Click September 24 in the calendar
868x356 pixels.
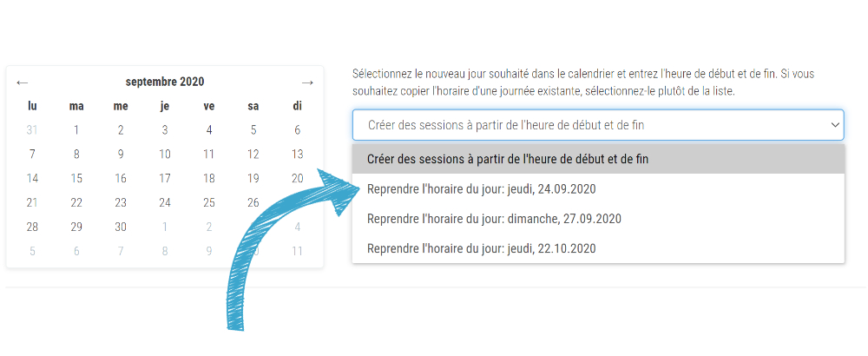pyautogui.click(x=165, y=203)
